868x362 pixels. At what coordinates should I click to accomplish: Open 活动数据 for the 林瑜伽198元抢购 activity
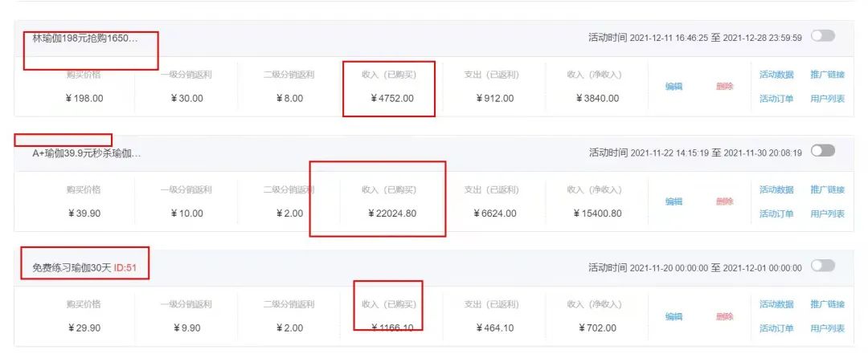776,75
